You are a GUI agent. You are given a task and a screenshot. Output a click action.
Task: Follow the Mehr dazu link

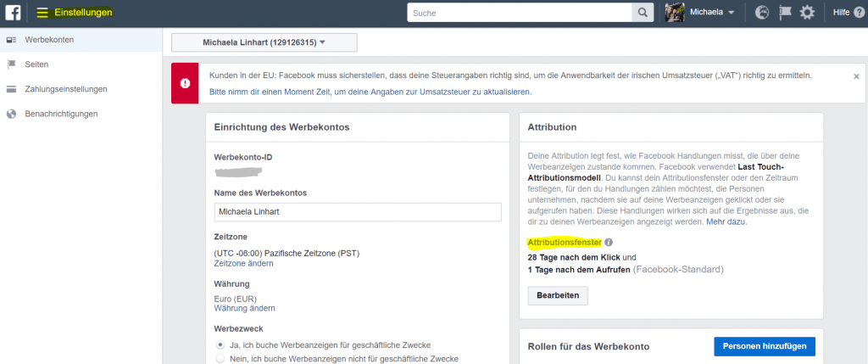(x=726, y=221)
